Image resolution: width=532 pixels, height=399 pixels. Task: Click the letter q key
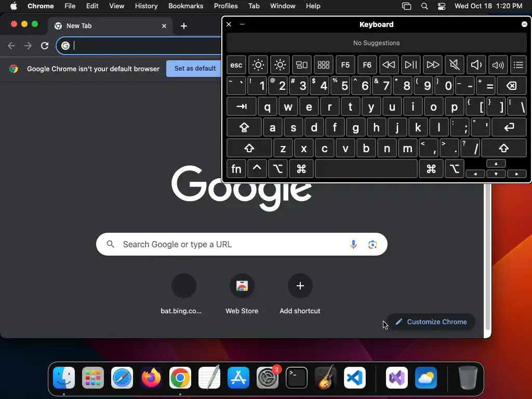click(x=268, y=107)
